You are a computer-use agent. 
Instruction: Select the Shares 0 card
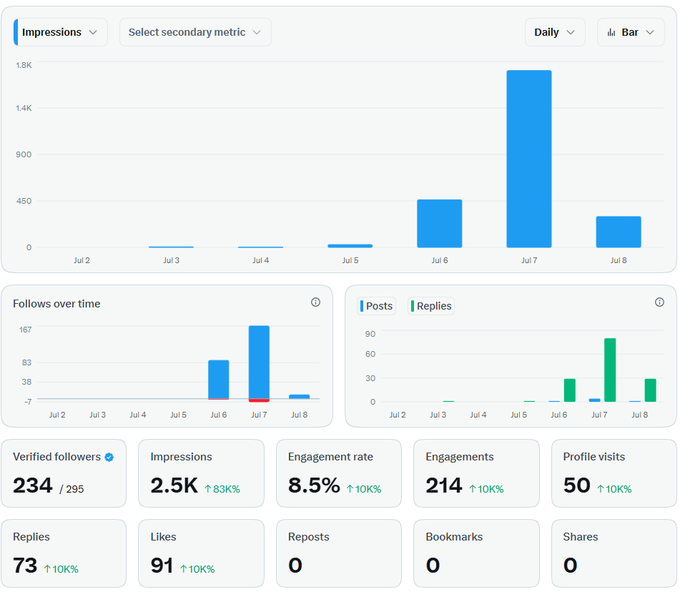click(x=614, y=554)
